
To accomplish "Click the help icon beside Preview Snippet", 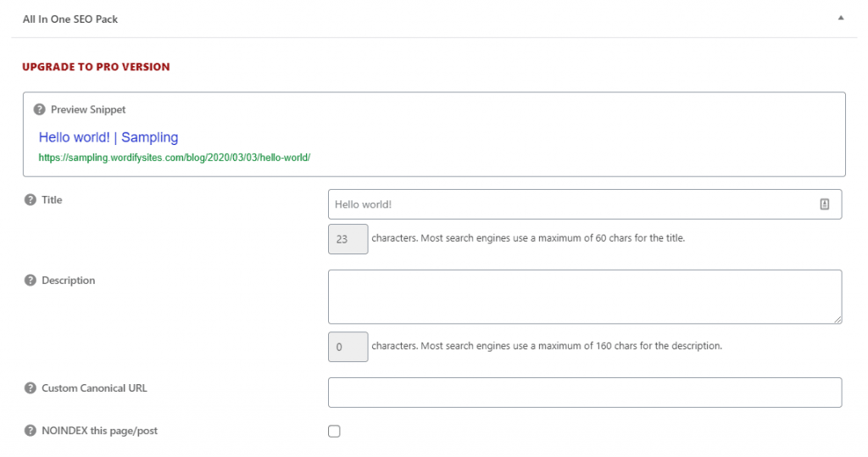I will point(39,109).
